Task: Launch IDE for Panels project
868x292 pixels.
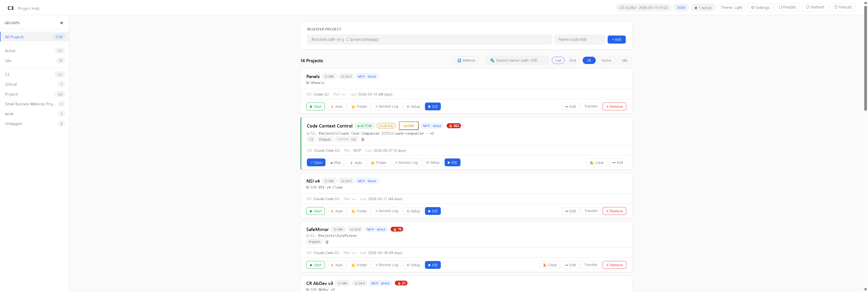Action: pos(433,107)
